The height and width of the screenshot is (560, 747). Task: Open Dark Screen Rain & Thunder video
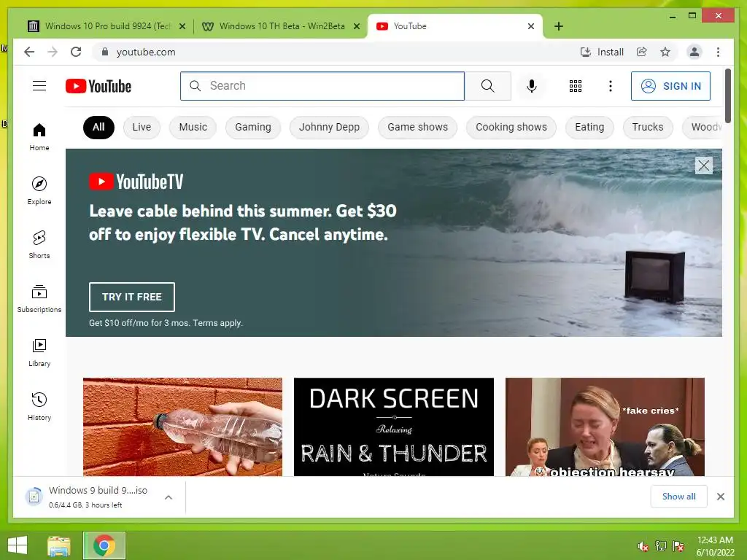(393, 427)
